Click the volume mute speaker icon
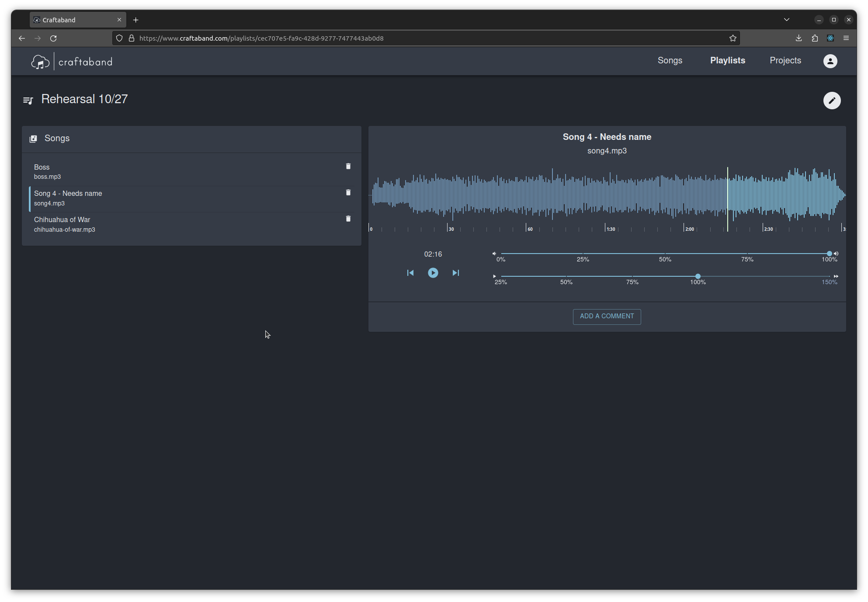Image resolution: width=868 pixels, height=602 pixels. (494, 254)
